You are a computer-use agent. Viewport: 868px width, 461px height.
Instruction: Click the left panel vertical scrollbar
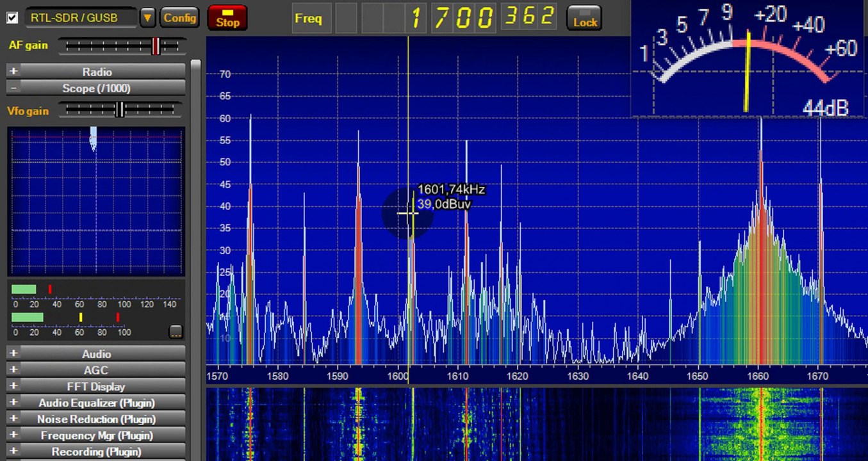pyautogui.click(x=195, y=261)
